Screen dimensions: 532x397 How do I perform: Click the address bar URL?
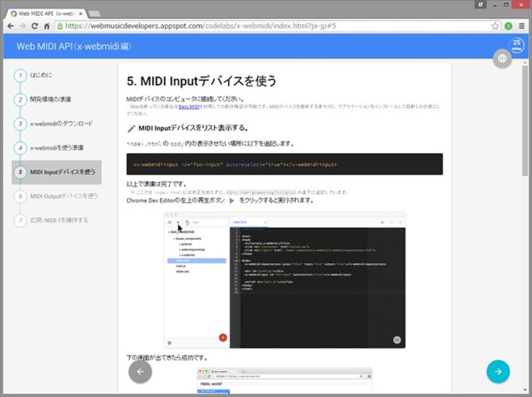[200, 26]
